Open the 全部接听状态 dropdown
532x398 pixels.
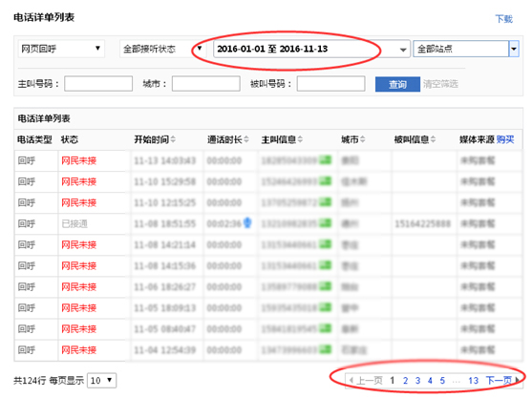click(x=162, y=49)
